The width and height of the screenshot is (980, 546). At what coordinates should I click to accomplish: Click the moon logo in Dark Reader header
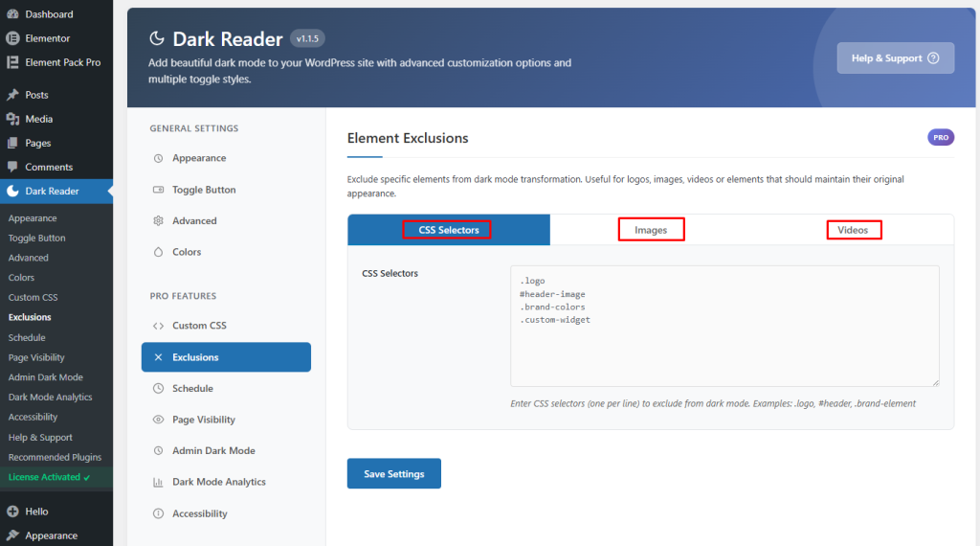point(156,38)
